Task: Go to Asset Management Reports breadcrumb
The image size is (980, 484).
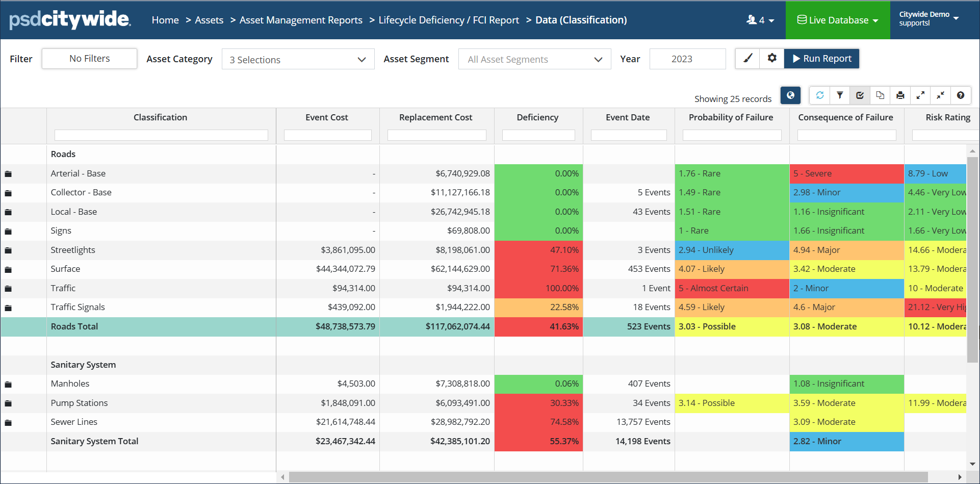Action: (301, 20)
